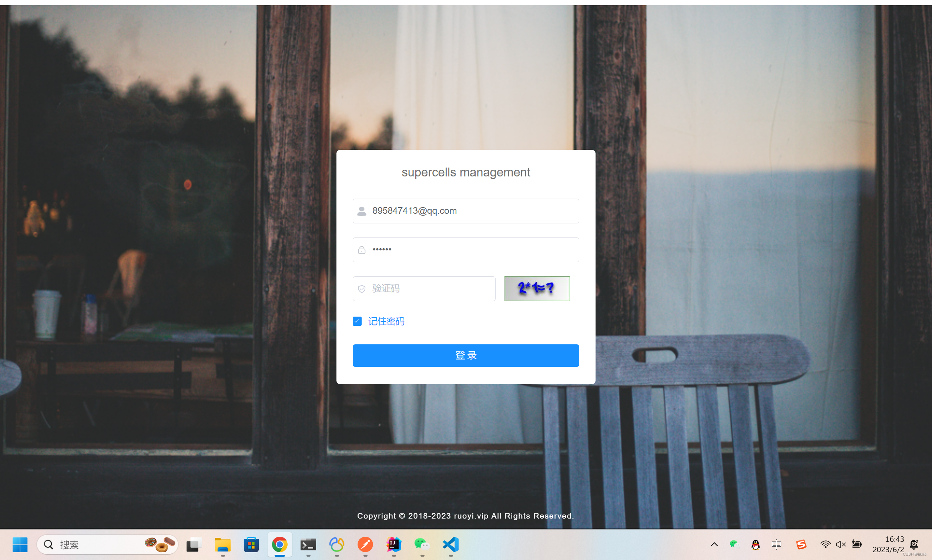The image size is (932, 560).
Task: Click the password input field
Action: [466, 250]
